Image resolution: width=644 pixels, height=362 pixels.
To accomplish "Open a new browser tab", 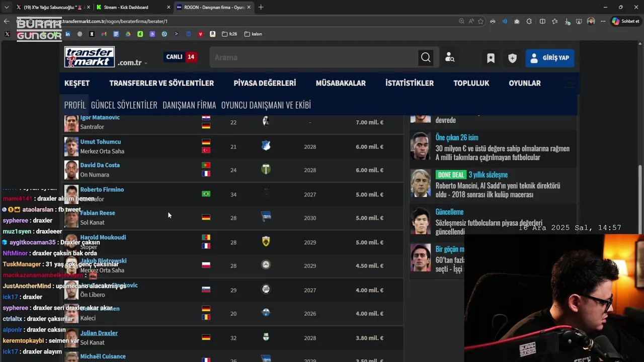I will pyautogui.click(x=261, y=7).
